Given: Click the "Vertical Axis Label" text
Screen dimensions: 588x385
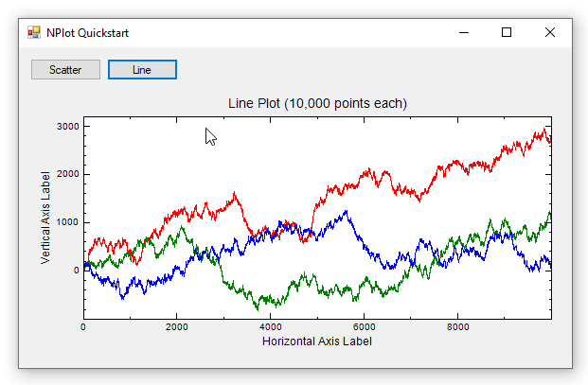Looking at the screenshot, I should tap(45, 218).
